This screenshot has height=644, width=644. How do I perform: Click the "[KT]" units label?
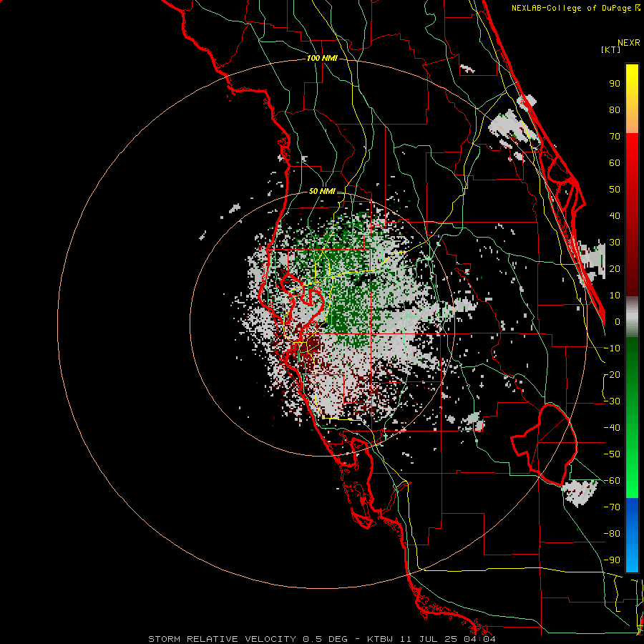tap(611, 49)
